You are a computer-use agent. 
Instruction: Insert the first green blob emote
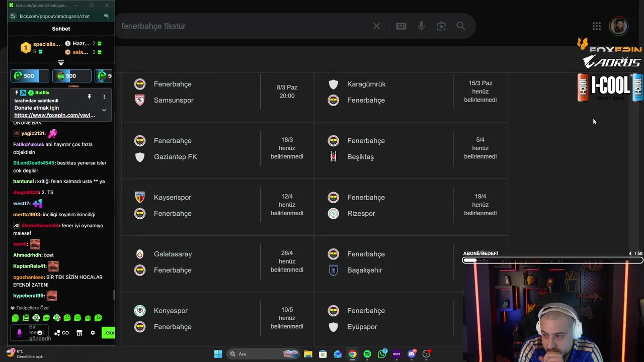click(x=15, y=318)
